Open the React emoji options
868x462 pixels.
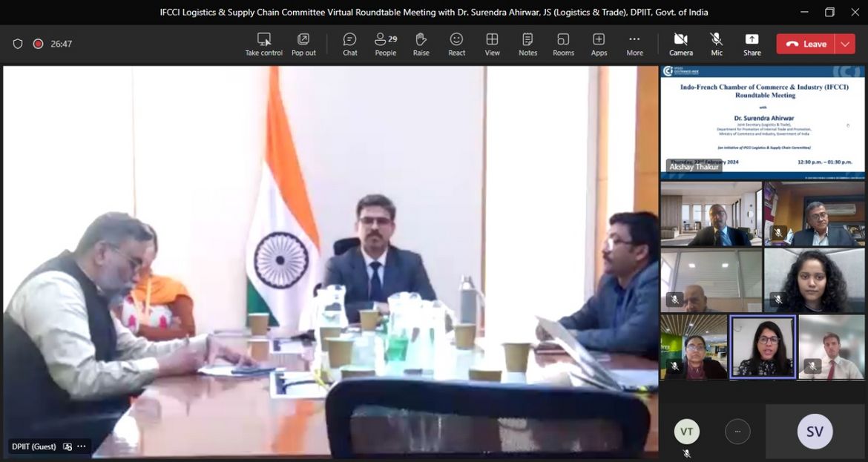coord(456,44)
